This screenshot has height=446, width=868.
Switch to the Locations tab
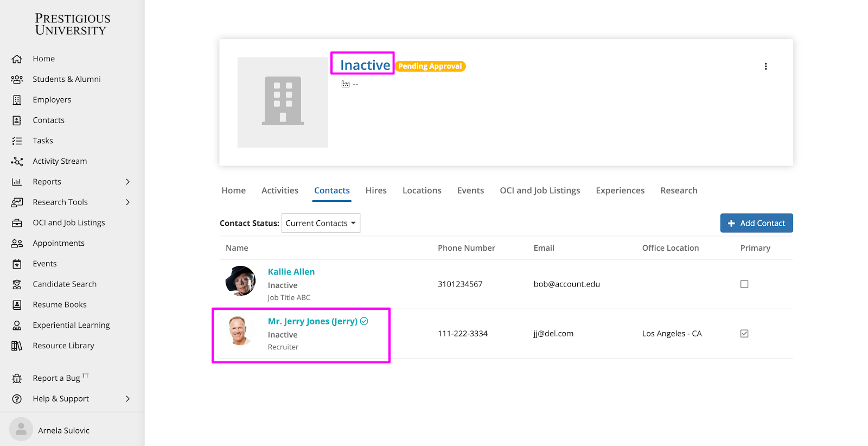[x=422, y=190]
